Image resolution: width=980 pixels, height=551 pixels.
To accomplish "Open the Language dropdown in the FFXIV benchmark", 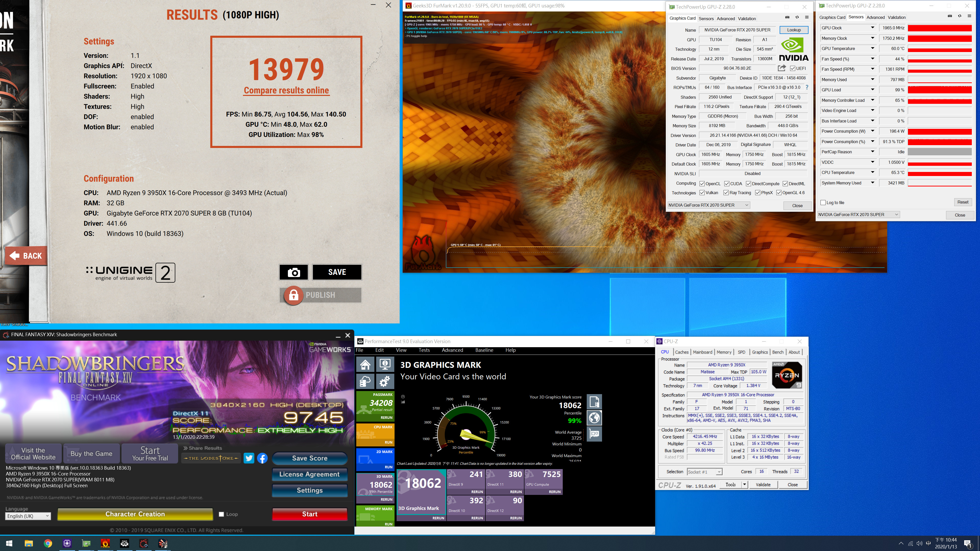I will click(28, 516).
